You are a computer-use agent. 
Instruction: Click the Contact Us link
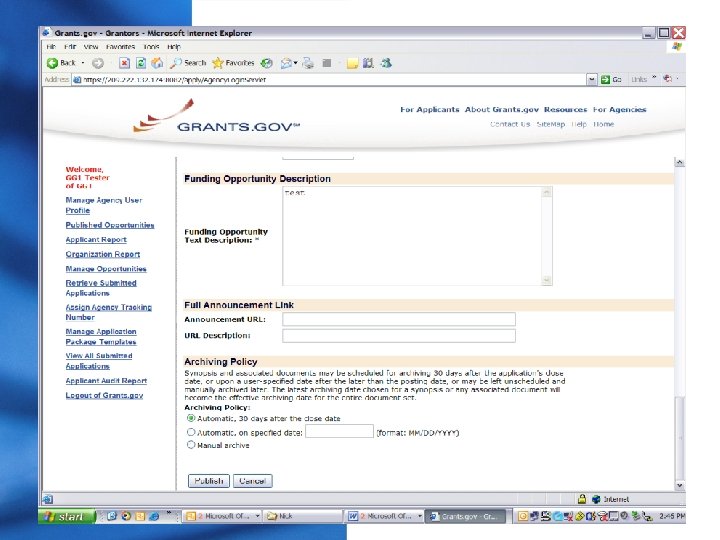(x=510, y=124)
